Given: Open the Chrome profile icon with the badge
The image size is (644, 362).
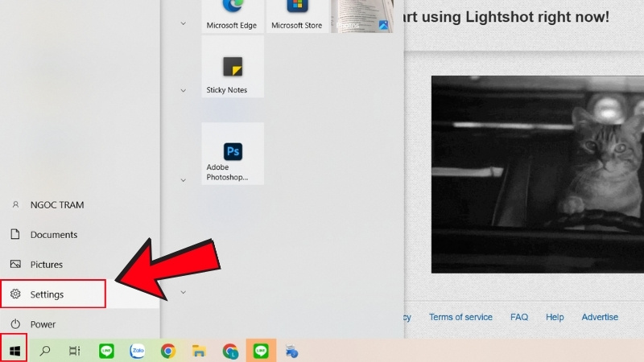Looking at the screenshot, I should coord(230,351).
